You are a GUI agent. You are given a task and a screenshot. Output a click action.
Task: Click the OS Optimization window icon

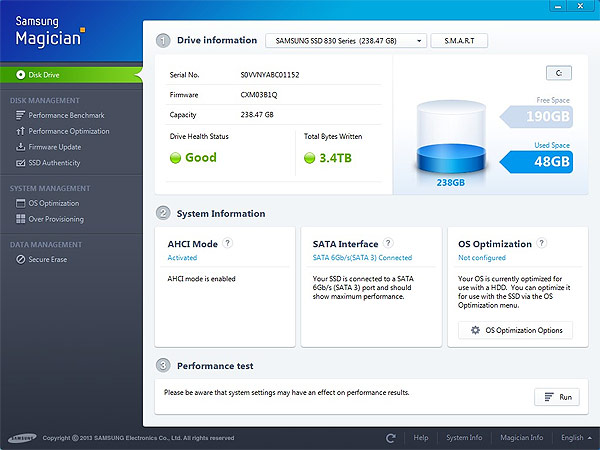20,203
